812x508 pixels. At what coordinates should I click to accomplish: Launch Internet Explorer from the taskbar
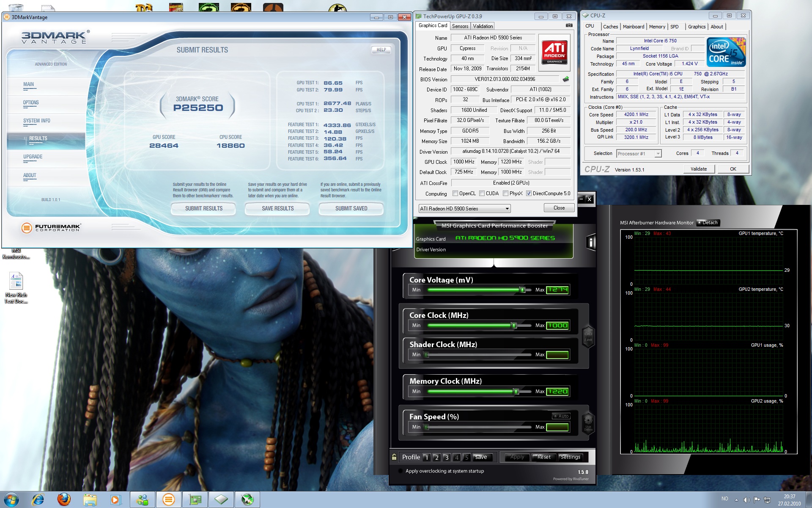(x=38, y=500)
